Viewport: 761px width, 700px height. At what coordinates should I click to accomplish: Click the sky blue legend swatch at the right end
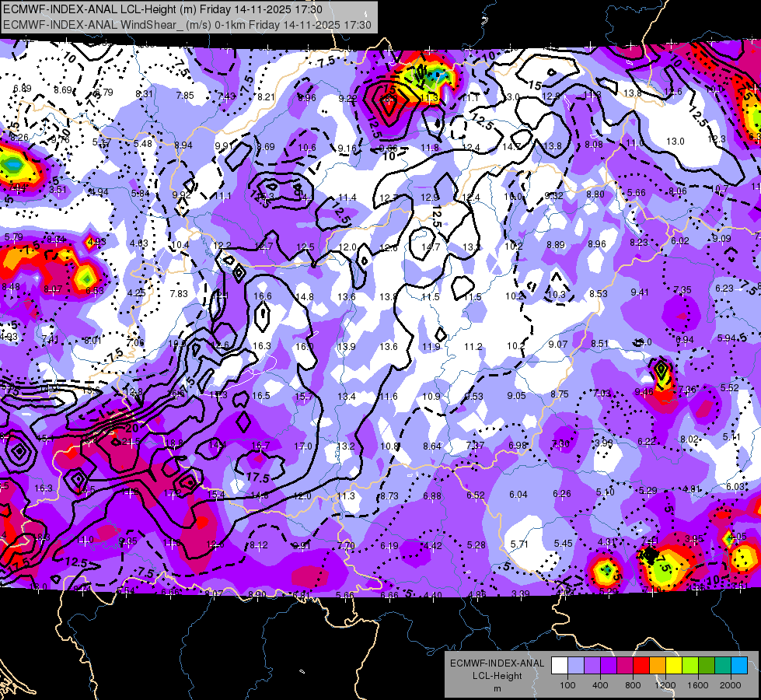click(739, 666)
